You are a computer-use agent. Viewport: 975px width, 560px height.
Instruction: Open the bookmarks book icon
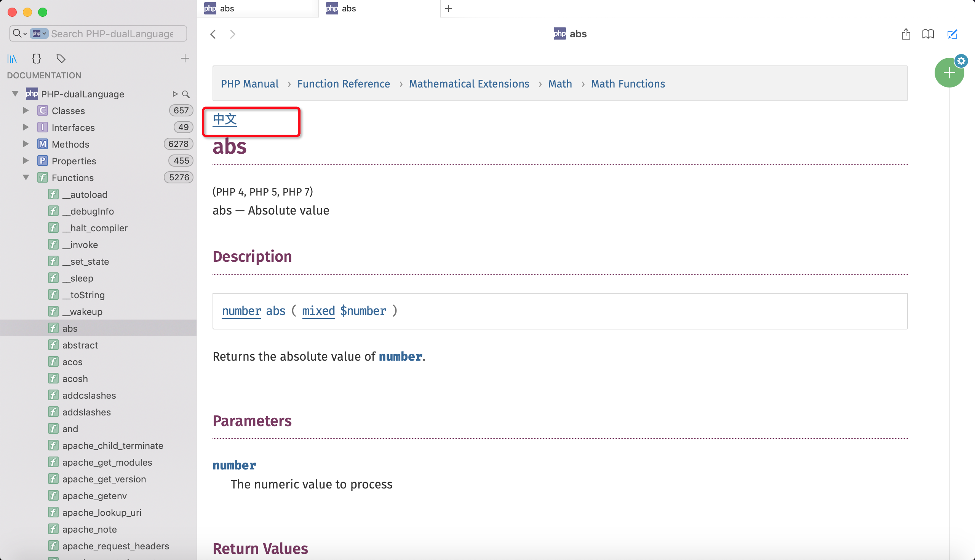coord(928,34)
